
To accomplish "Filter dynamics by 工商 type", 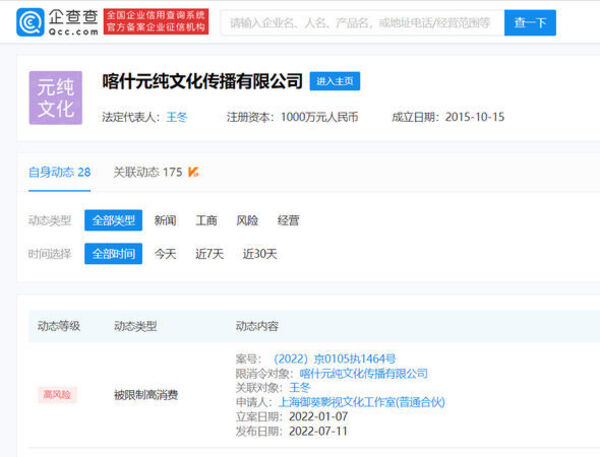I will pos(206,220).
